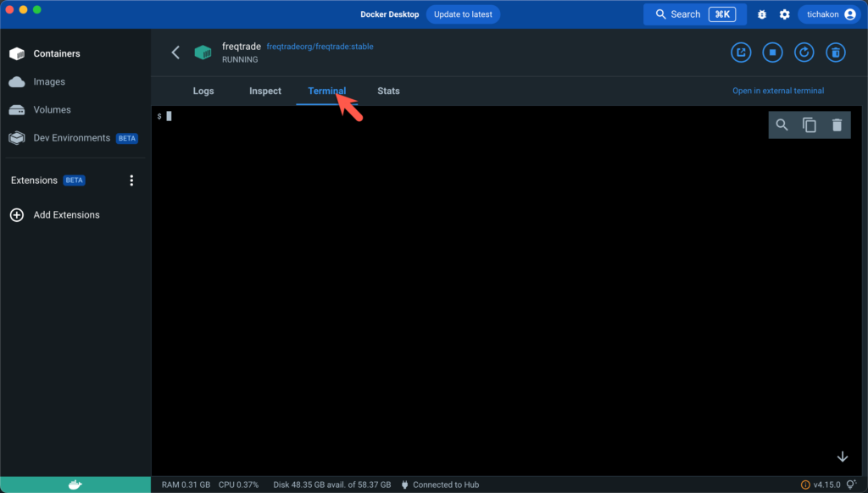This screenshot has width=868, height=493.
Task: Click the Disk 48.35 GB avail. status entry
Action: click(x=331, y=485)
